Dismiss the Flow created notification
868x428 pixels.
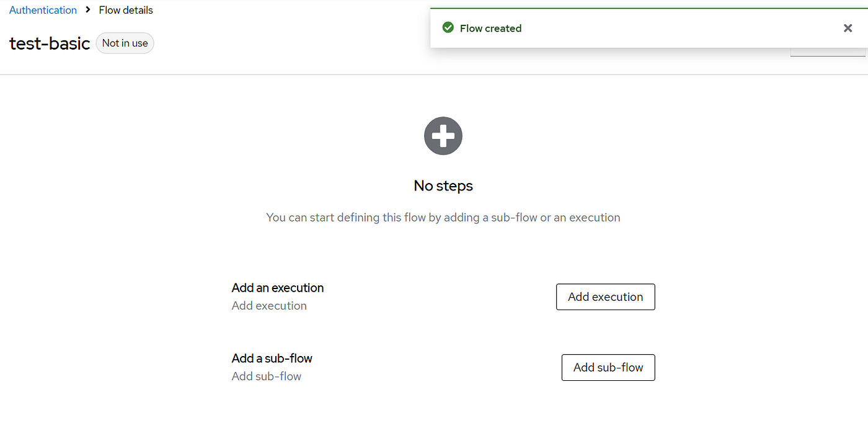(x=848, y=28)
